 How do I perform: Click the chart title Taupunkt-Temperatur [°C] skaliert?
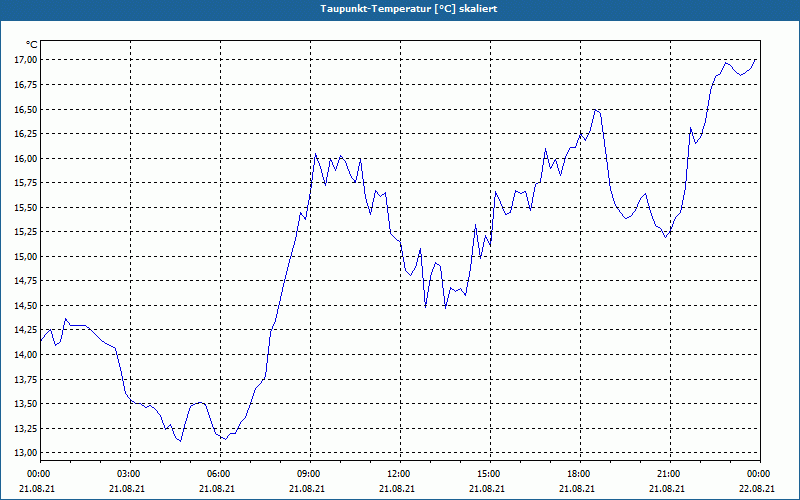(x=408, y=9)
